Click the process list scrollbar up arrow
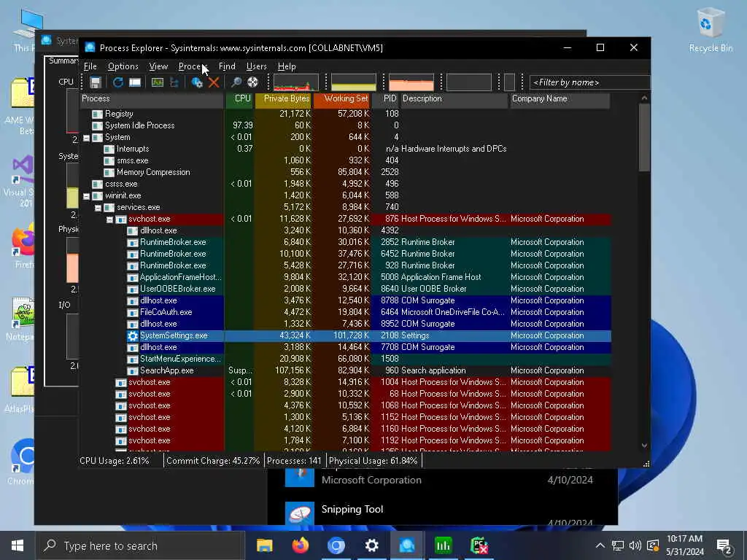 click(x=644, y=98)
